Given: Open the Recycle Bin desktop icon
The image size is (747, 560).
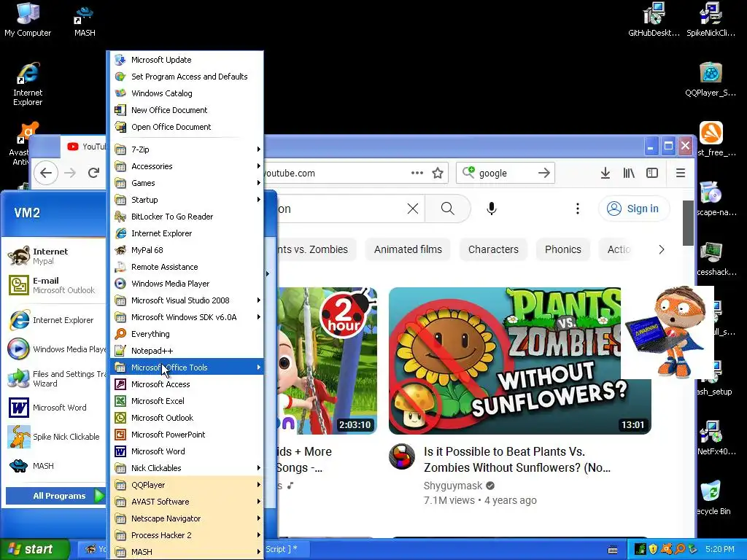Looking at the screenshot, I should pos(712,497).
